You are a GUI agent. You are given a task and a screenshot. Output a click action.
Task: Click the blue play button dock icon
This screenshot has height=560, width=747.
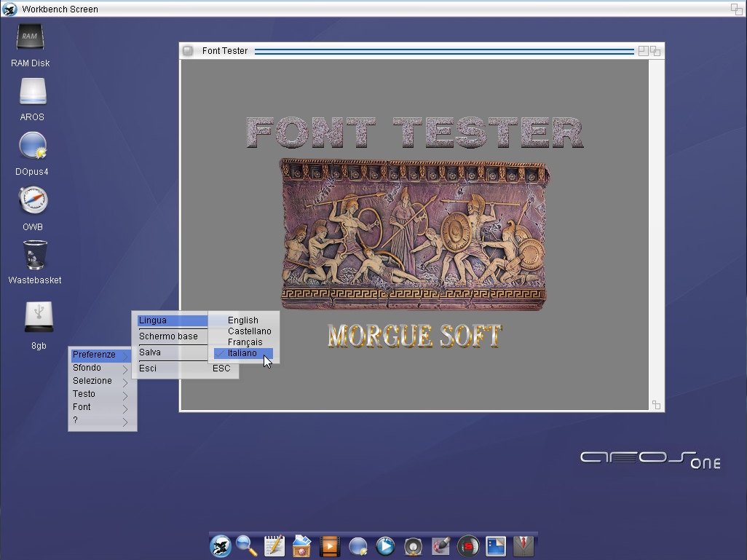pos(385,545)
